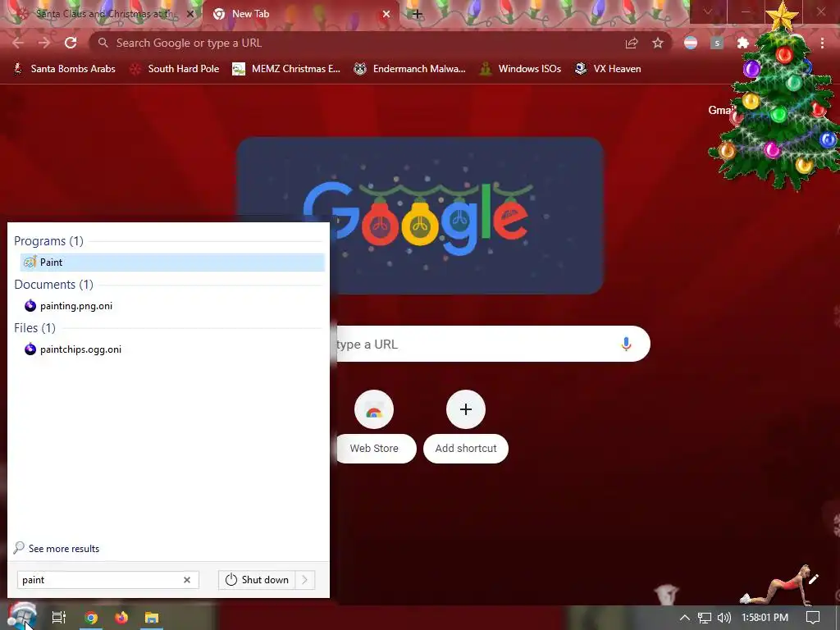Open the Extensions puzzle piece icon
The width and height of the screenshot is (840, 630).
pyautogui.click(x=742, y=43)
